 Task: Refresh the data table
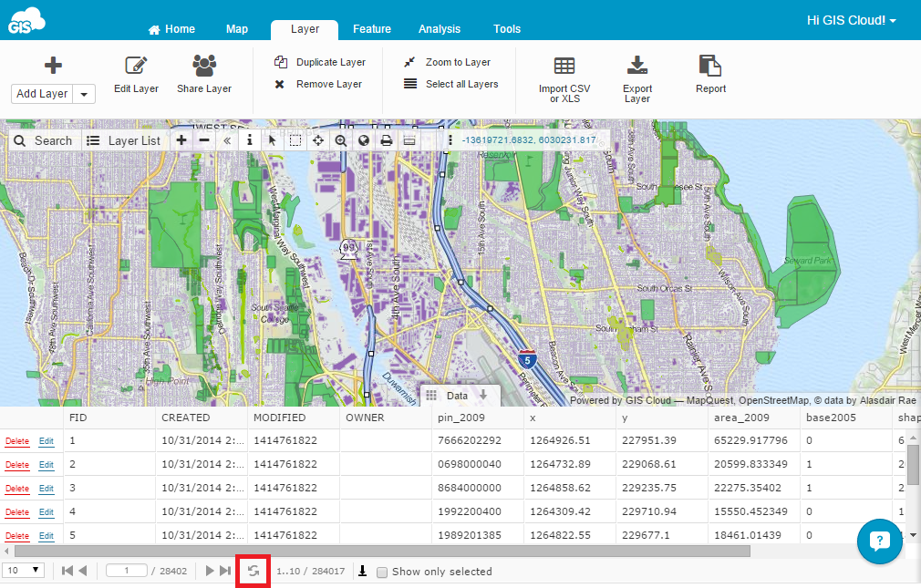(x=253, y=571)
